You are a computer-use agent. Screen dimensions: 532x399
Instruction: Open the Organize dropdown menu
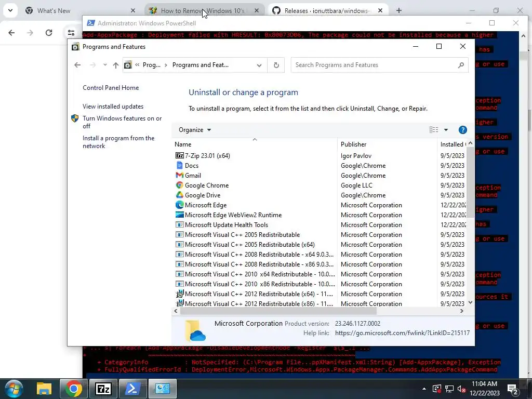(x=195, y=129)
